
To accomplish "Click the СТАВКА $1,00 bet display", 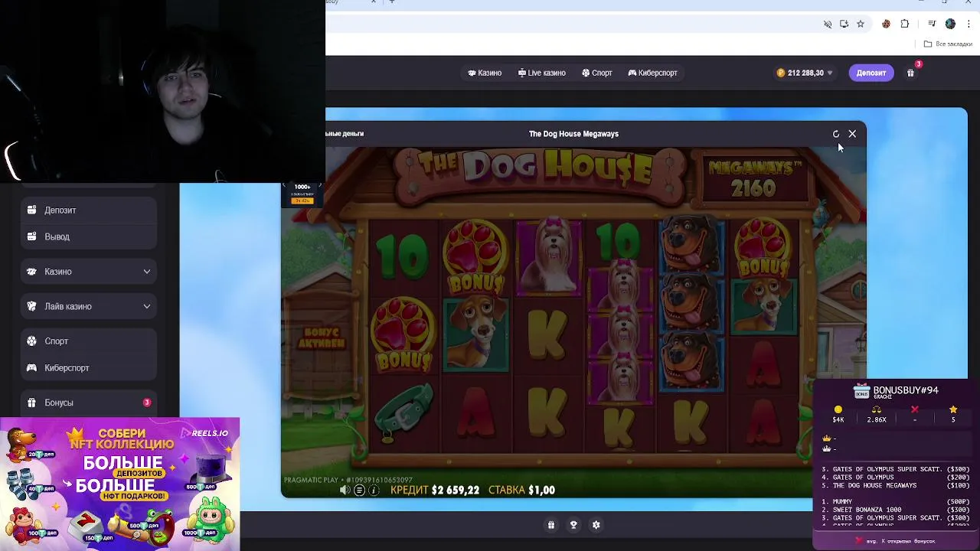I will [x=521, y=490].
